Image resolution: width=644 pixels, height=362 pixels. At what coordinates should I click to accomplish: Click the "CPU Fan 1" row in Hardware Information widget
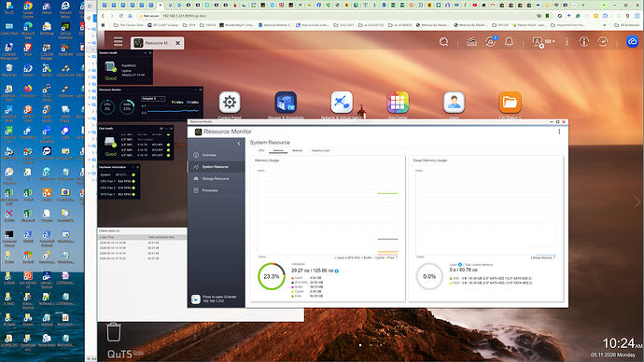coord(118,181)
